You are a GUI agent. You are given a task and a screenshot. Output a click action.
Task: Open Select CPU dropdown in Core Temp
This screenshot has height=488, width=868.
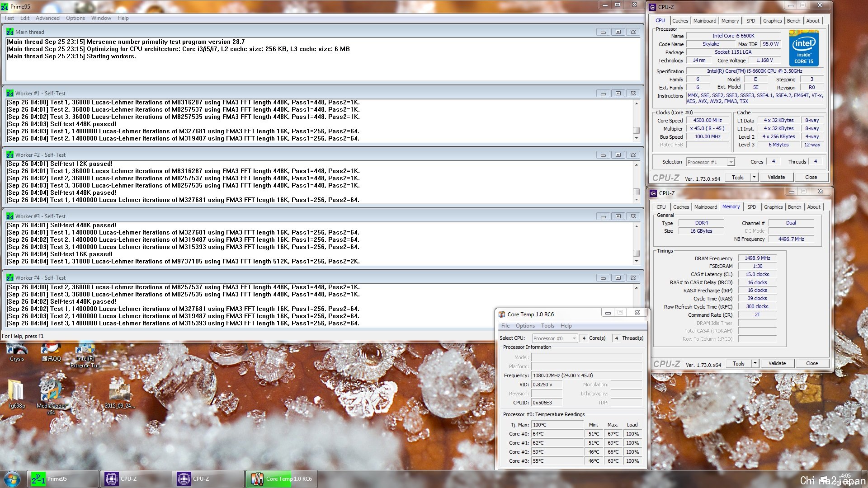555,338
